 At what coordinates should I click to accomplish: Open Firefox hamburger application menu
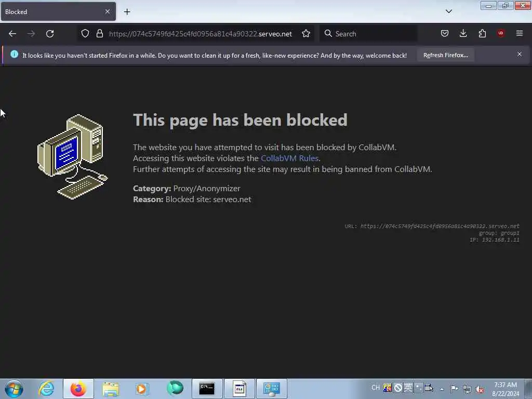(520, 33)
